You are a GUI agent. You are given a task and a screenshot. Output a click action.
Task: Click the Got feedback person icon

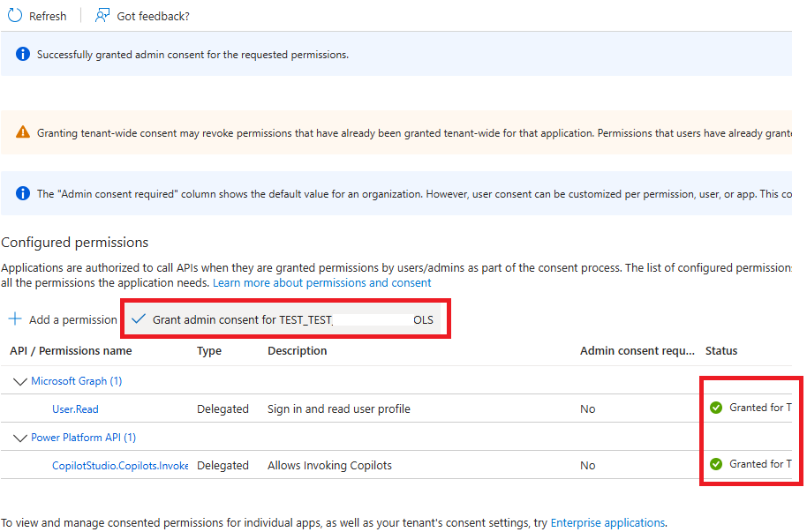pos(103,16)
